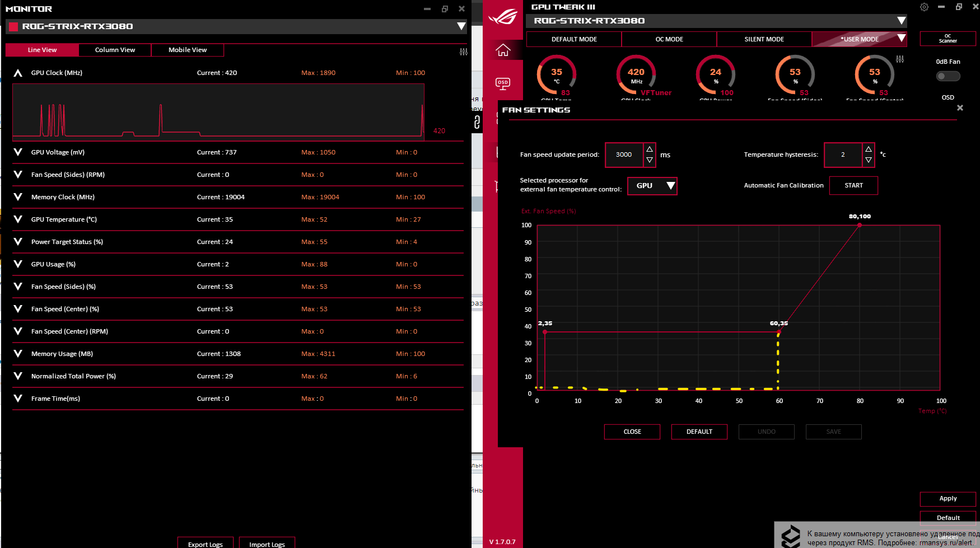Launch the OC Scanner
Viewport: 980px width, 548px height.
[948, 39]
